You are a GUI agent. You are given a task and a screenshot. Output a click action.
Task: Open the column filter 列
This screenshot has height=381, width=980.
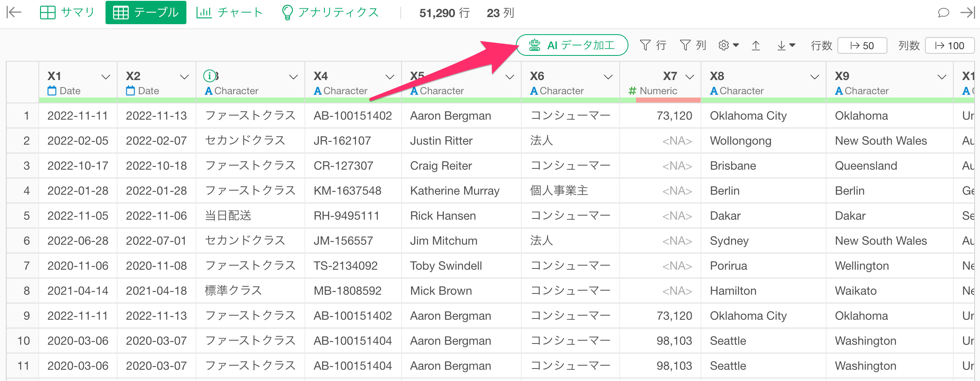[693, 45]
